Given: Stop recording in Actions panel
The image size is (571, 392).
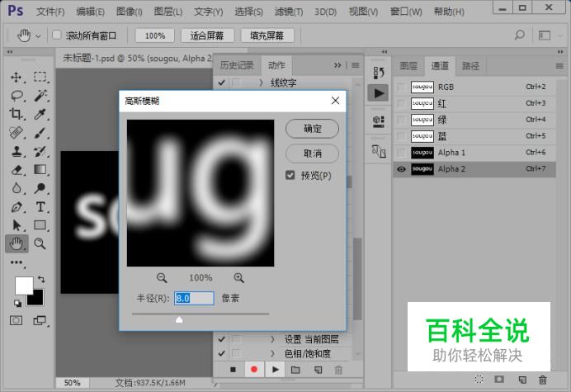Looking at the screenshot, I should click(233, 370).
